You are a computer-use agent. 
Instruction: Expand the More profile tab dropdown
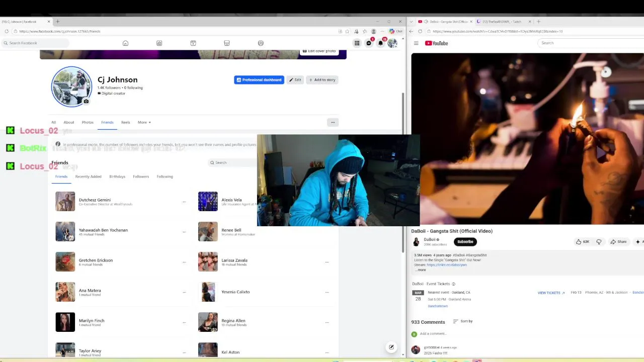[x=144, y=122]
